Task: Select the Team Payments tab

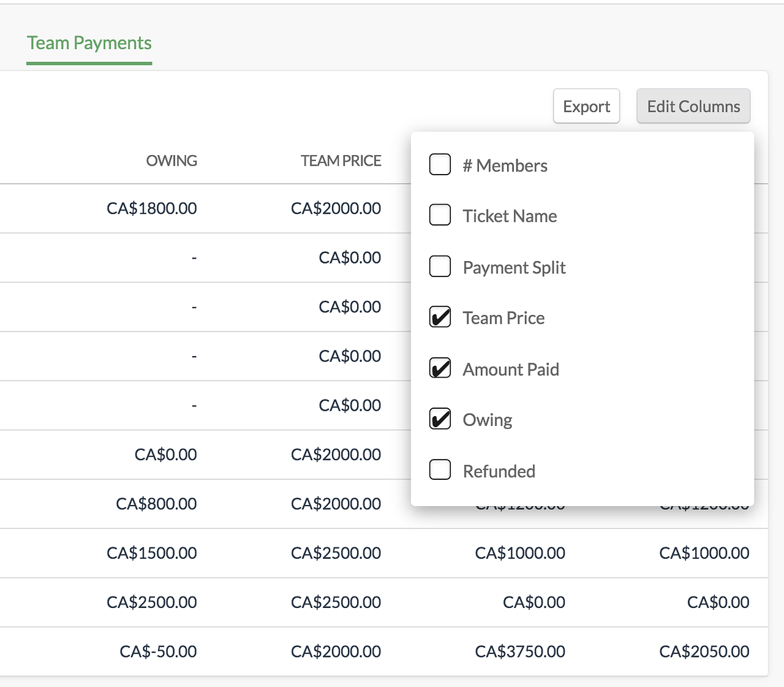Action: tap(89, 43)
